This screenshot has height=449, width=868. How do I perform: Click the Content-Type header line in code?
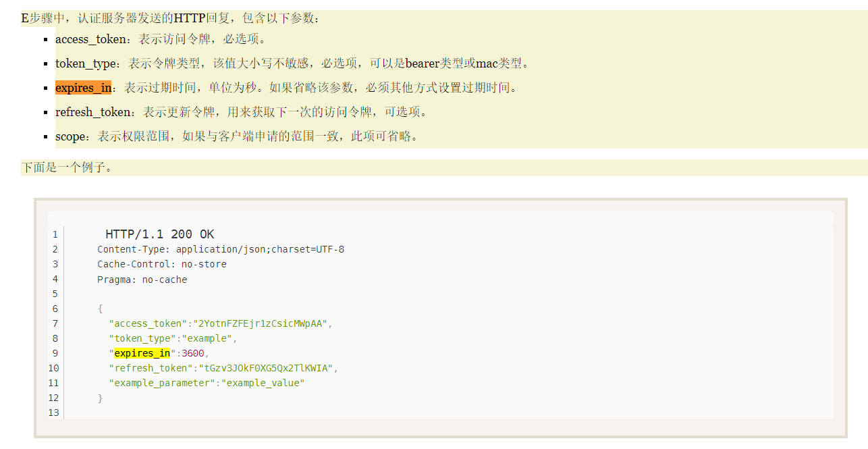coord(221,249)
